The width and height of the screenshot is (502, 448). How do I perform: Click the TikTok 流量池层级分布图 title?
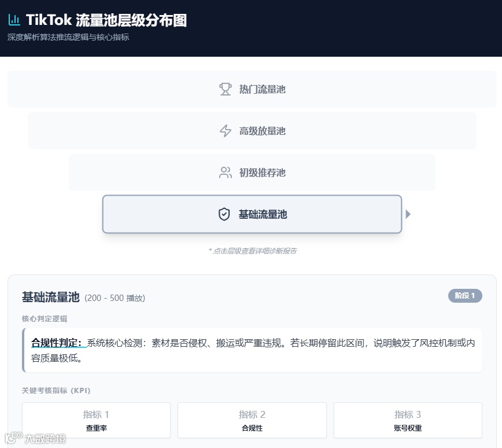106,20
